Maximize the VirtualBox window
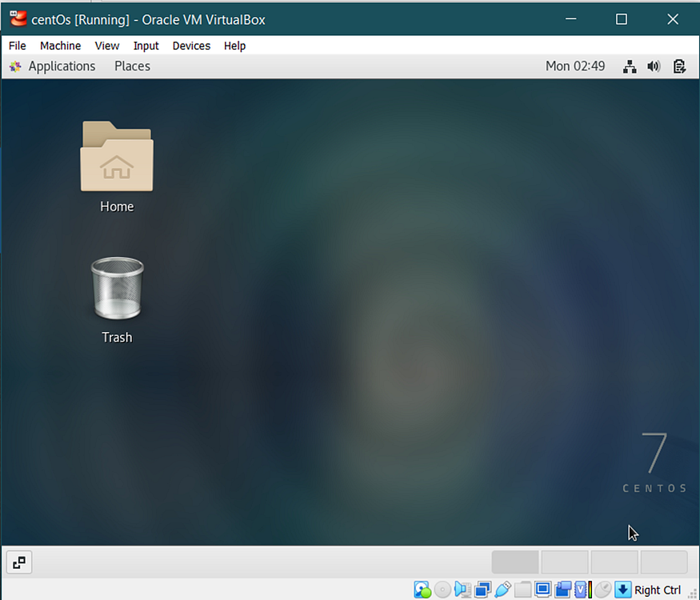 [622, 18]
